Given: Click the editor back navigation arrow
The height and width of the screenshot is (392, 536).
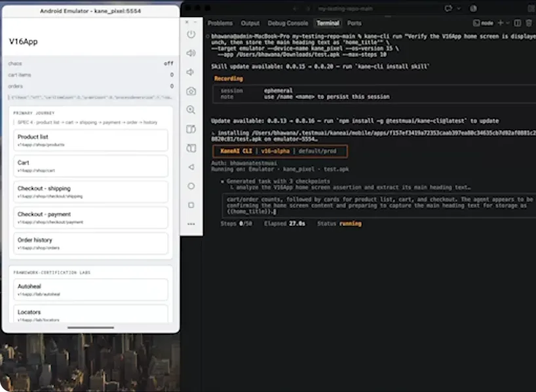Looking at the screenshot, I should (295, 9).
